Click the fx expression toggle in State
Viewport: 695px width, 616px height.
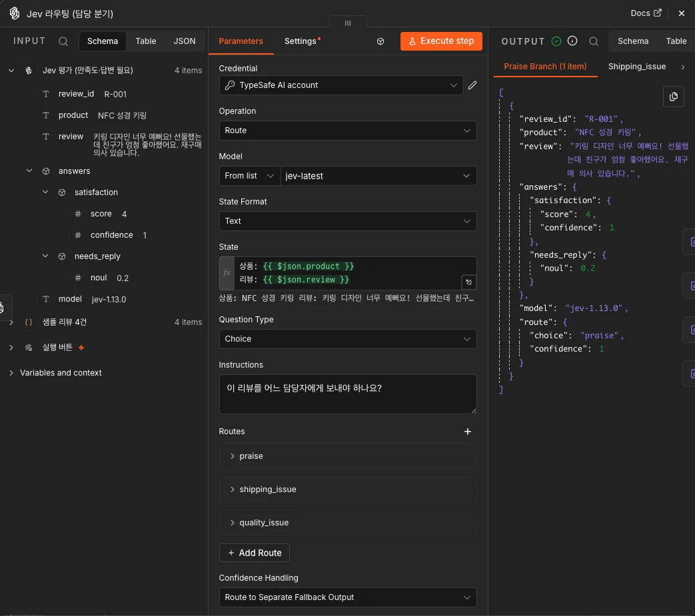[227, 273]
